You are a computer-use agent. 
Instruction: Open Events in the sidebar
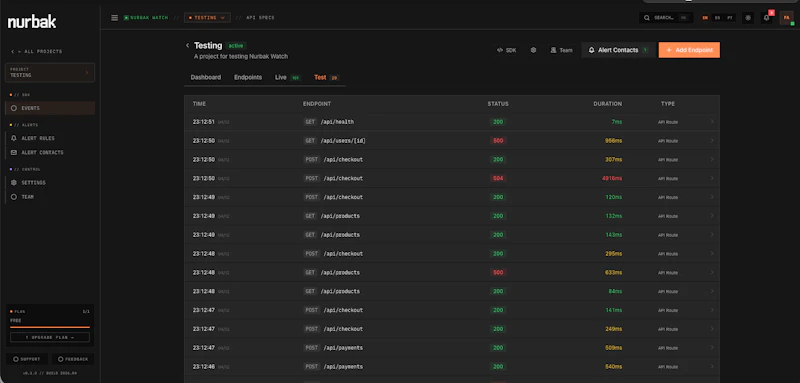point(50,108)
